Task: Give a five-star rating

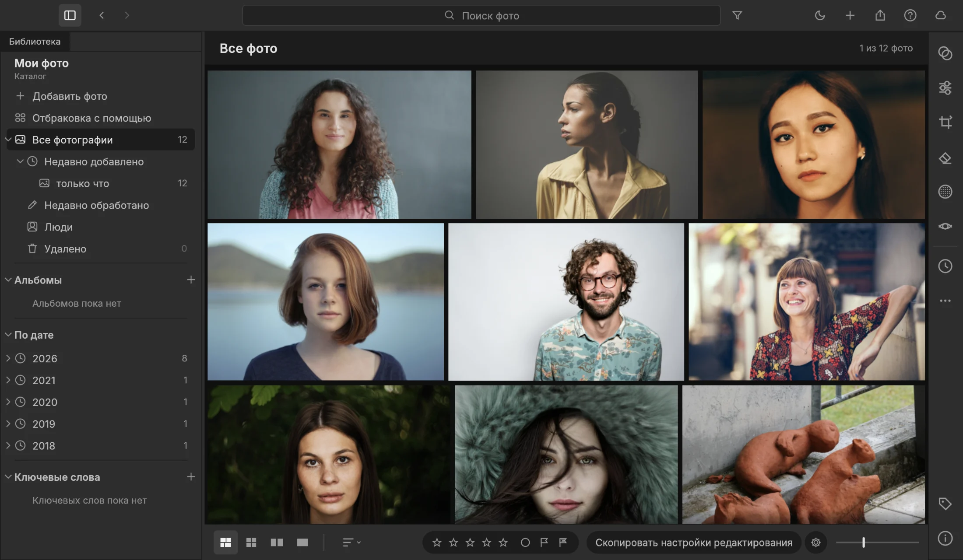Action: tap(503, 542)
